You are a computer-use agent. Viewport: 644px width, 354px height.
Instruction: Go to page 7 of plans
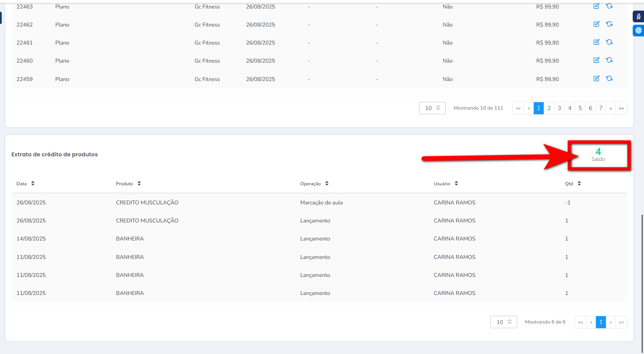click(x=601, y=108)
